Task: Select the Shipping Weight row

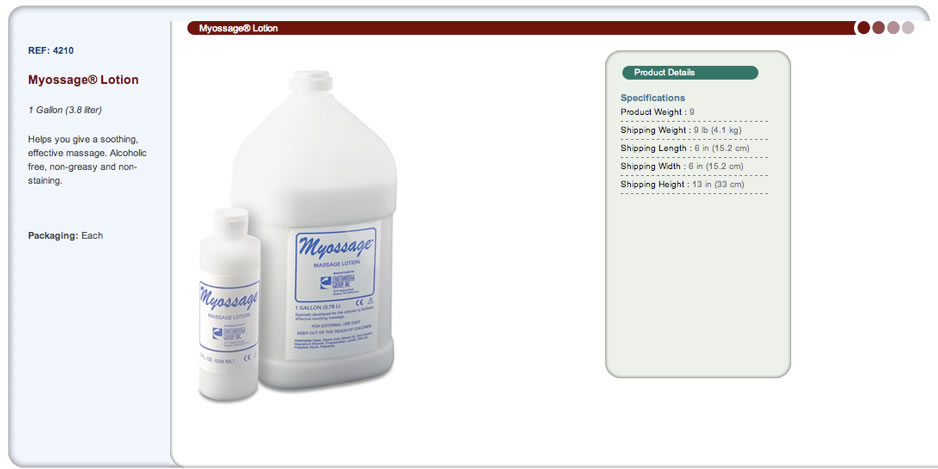Action: (694, 130)
